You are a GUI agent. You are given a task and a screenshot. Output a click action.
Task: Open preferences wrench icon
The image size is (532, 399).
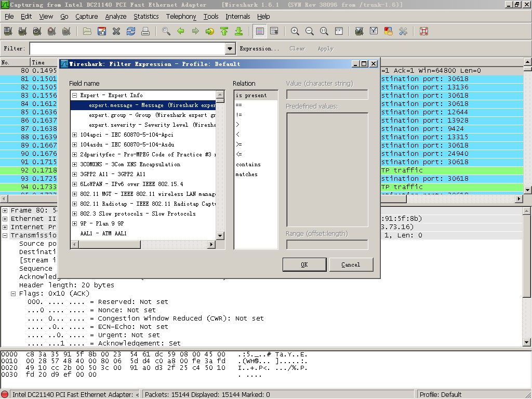pos(403,31)
